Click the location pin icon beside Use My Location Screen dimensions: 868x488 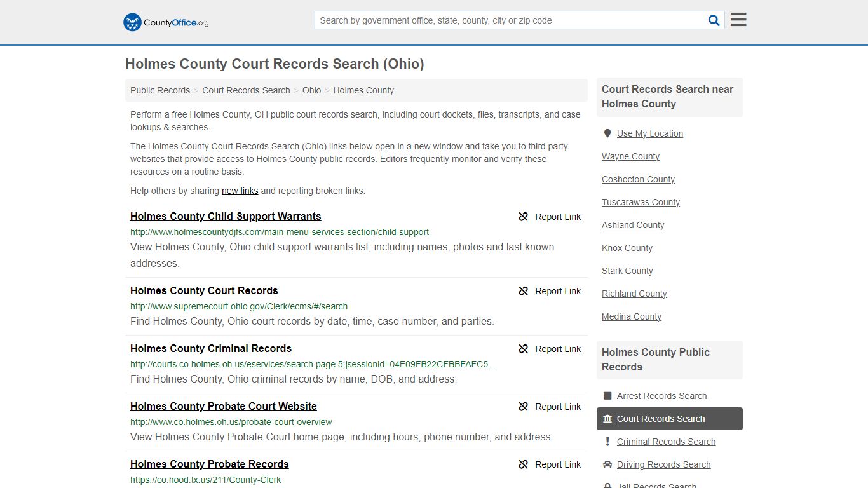(x=607, y=133)
